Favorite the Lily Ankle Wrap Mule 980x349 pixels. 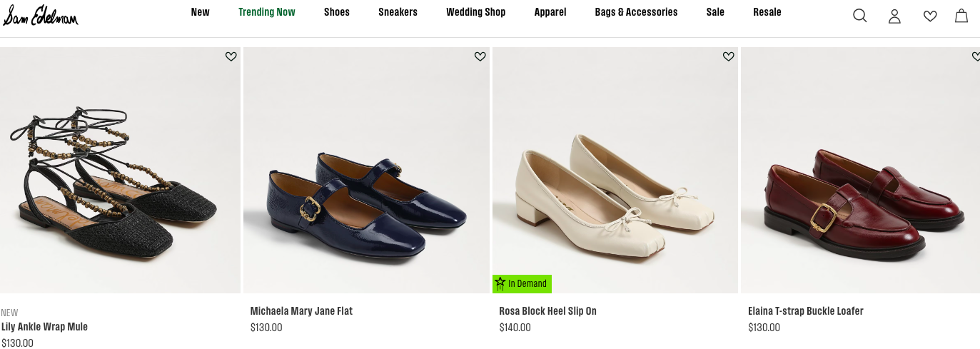pos(231,56)
